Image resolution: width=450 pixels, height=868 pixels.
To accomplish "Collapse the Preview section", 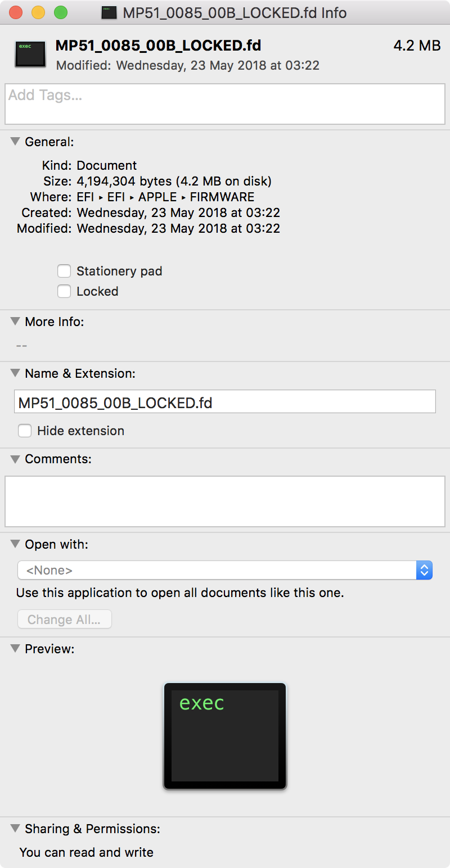I will [15, 649].
